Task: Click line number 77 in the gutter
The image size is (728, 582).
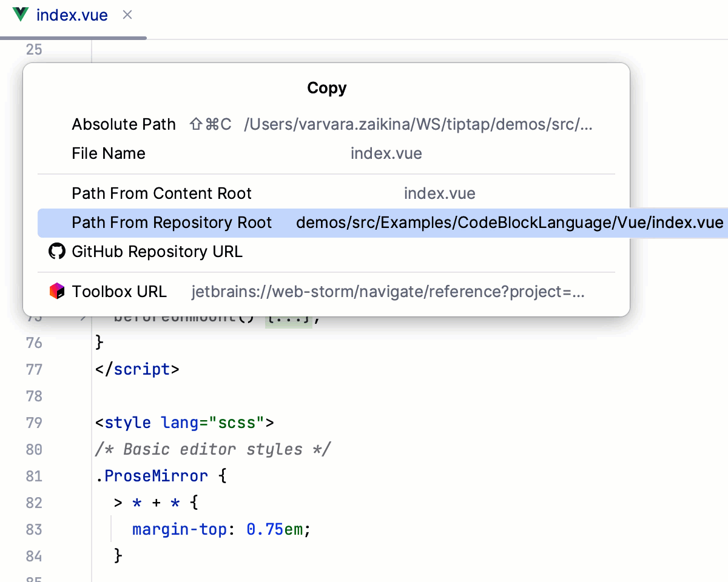Action: 34,369
